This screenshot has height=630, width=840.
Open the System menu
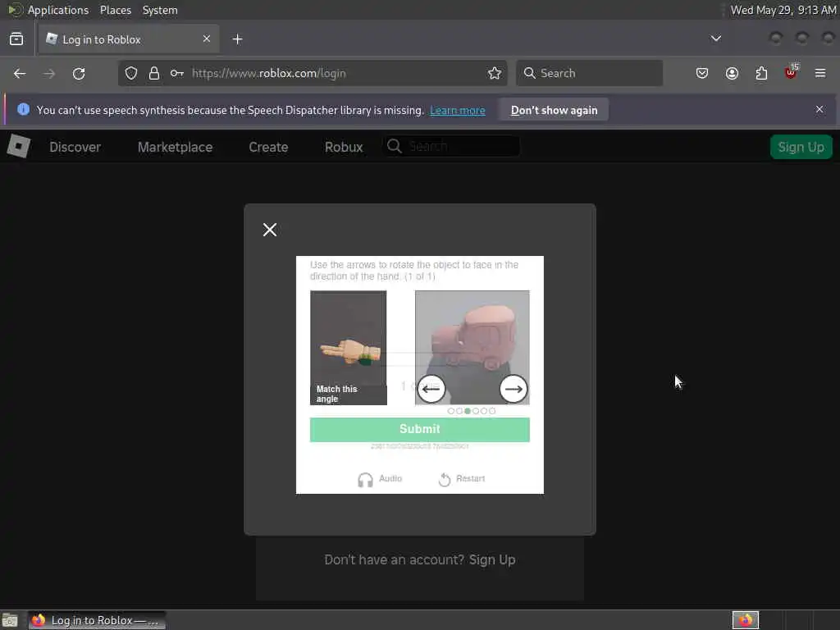click(x=160, y=10)
